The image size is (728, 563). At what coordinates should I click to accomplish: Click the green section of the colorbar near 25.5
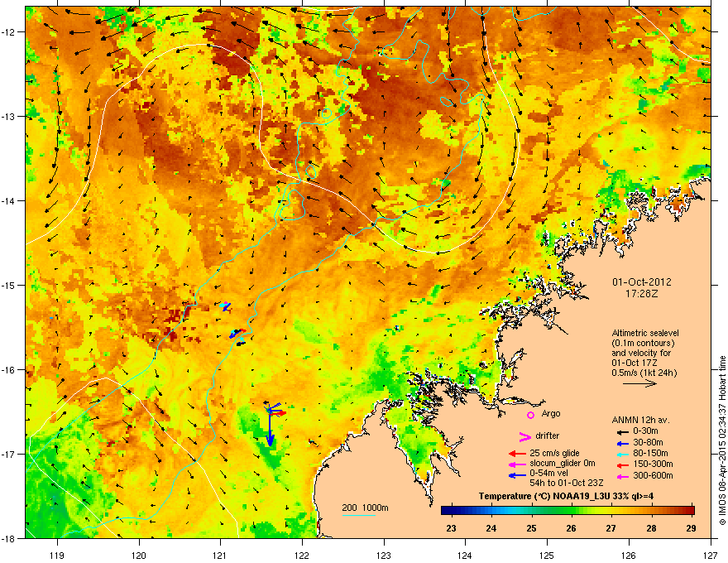[552, 510]
